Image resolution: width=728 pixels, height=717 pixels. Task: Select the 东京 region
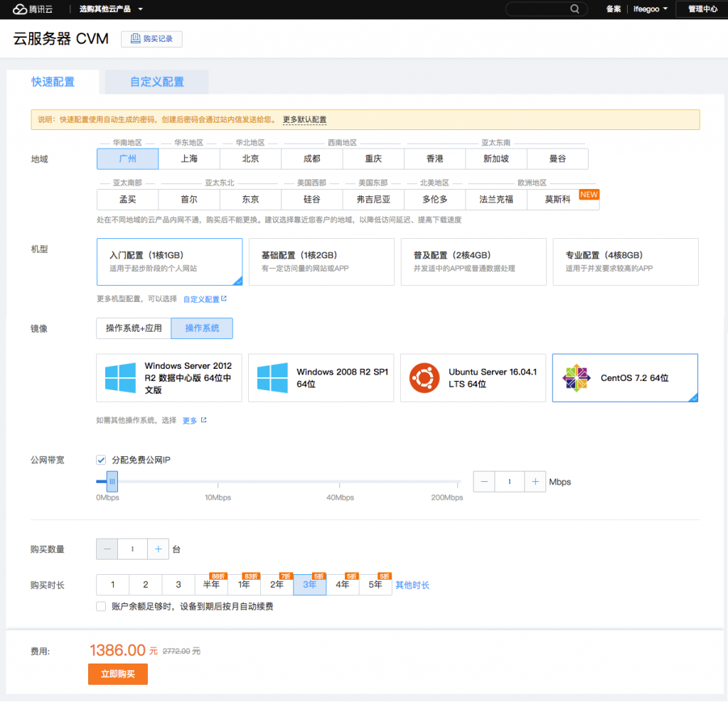251,200
